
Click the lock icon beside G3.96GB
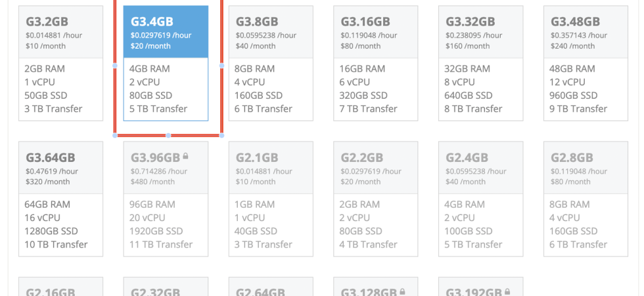click(185, 157)
